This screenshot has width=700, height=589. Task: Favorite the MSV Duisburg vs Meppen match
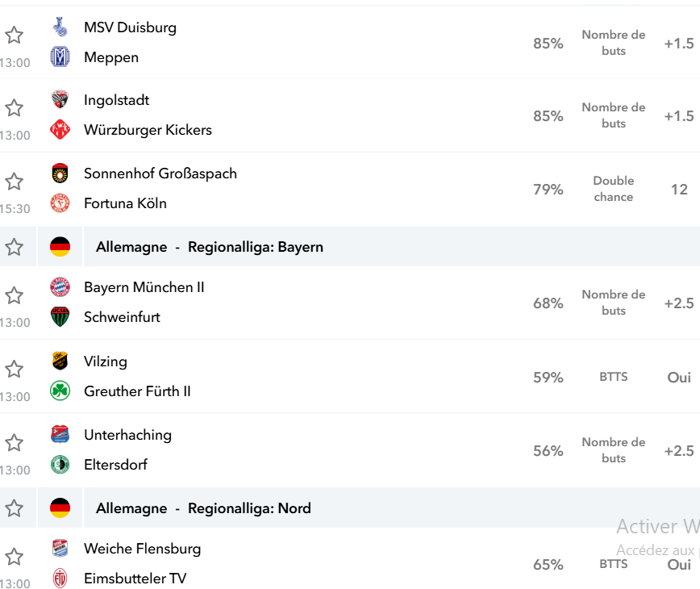tap(14, 35)
